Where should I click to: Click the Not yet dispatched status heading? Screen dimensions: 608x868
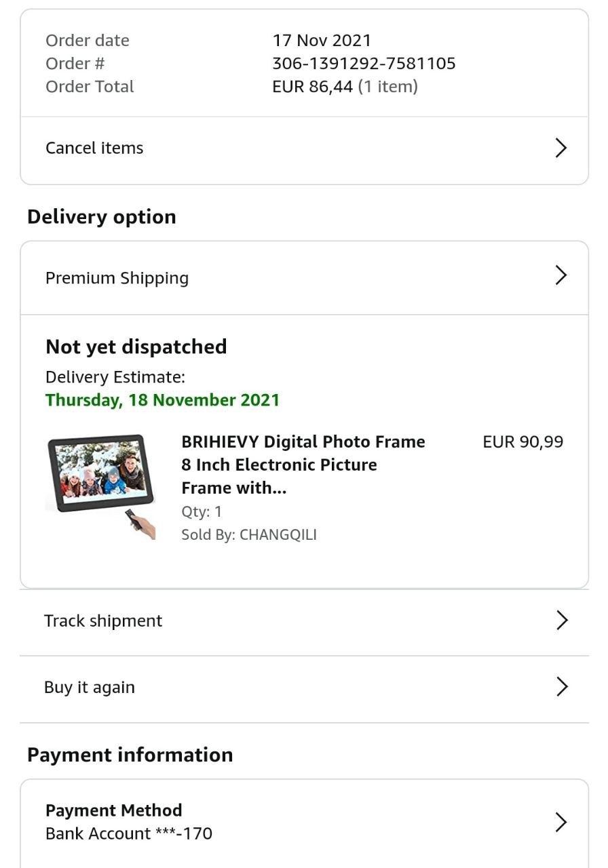(136, 347)
